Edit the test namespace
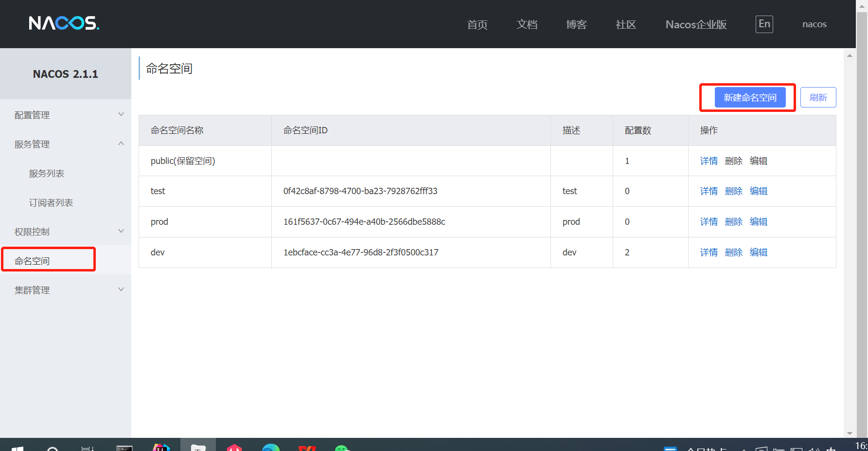 click(x=759, y=191)
